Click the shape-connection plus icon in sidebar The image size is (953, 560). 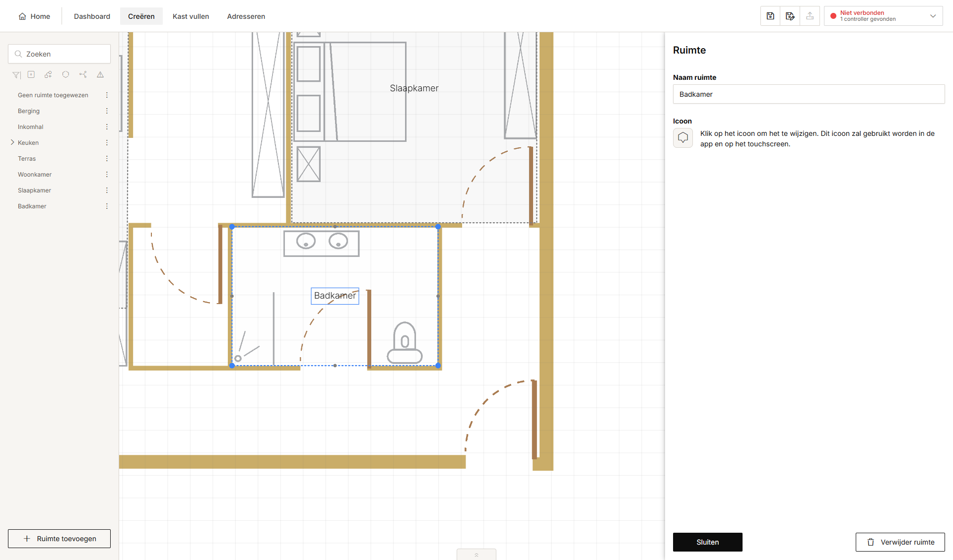click(48, 74)
